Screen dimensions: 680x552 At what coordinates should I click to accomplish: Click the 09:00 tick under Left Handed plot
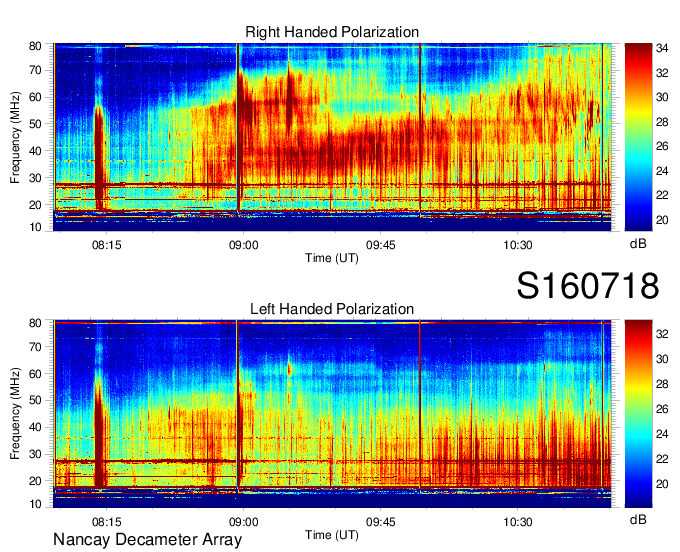(x=243, y=522)
